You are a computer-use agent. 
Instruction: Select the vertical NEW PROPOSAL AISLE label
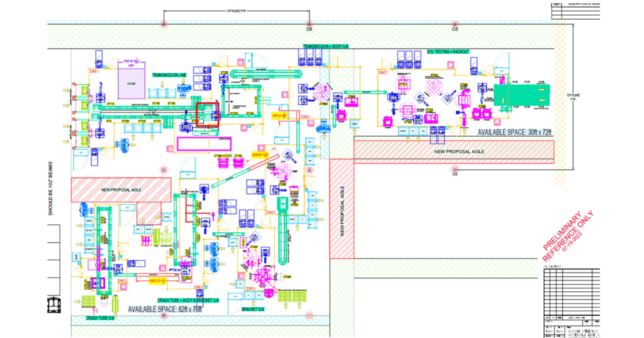click(x=342, y=211)
